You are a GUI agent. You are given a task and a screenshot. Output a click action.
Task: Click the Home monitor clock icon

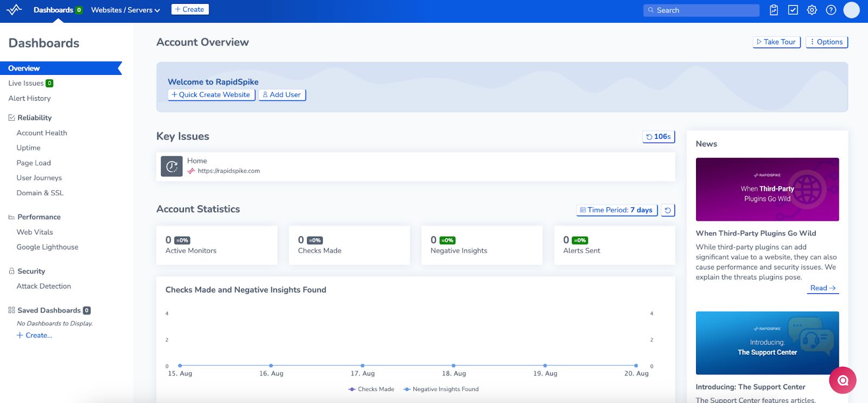(x=171, y=166)
